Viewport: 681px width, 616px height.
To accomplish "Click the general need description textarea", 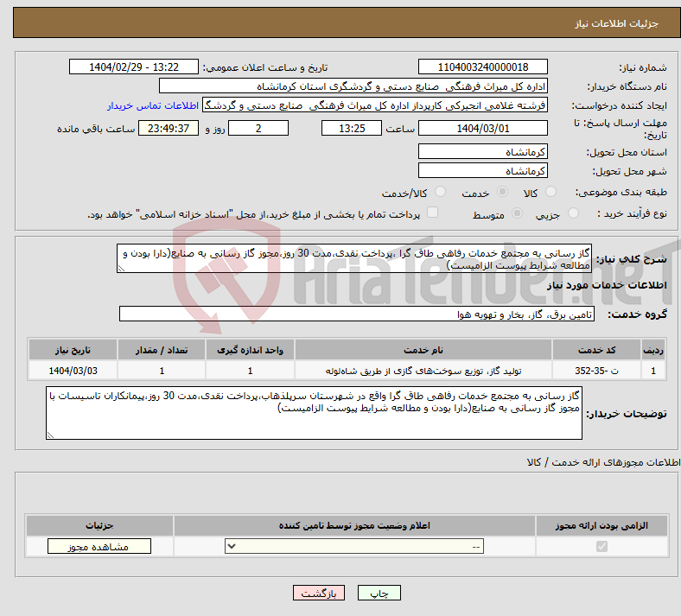I will click(x=354, y=258).
